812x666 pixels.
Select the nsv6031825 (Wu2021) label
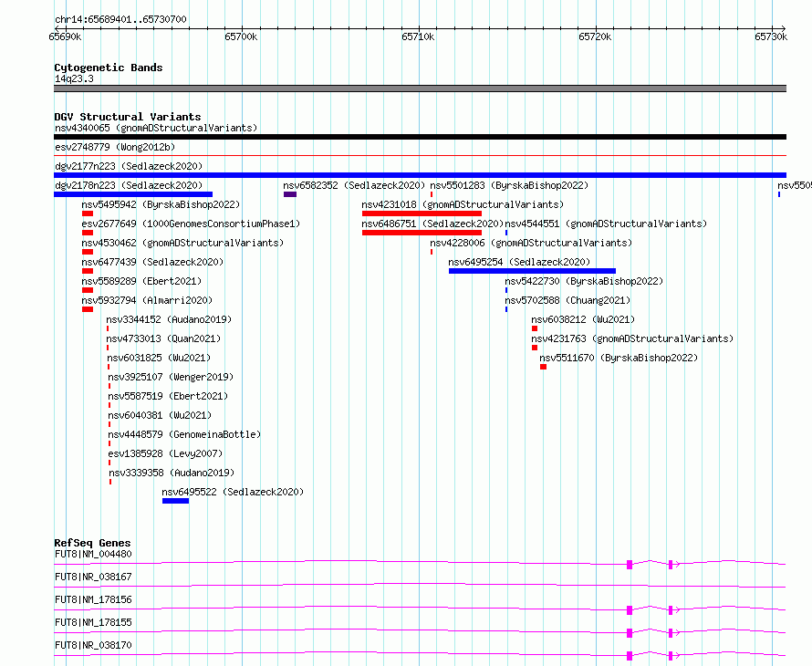coord(159,358)
